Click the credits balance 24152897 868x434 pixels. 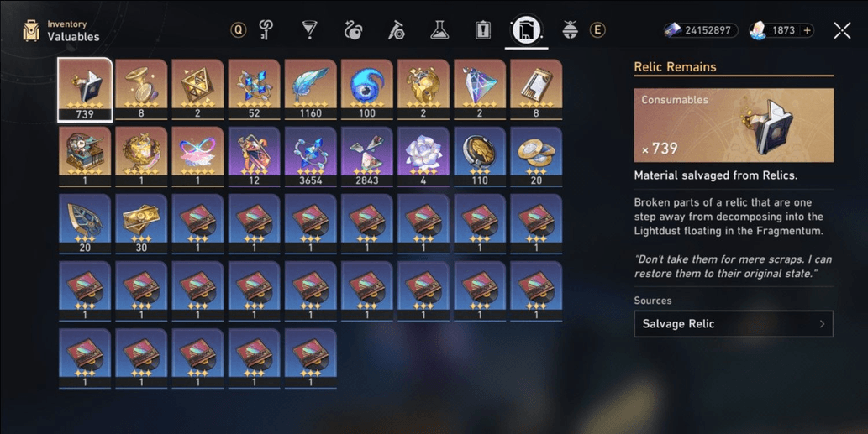coord(701,30)
